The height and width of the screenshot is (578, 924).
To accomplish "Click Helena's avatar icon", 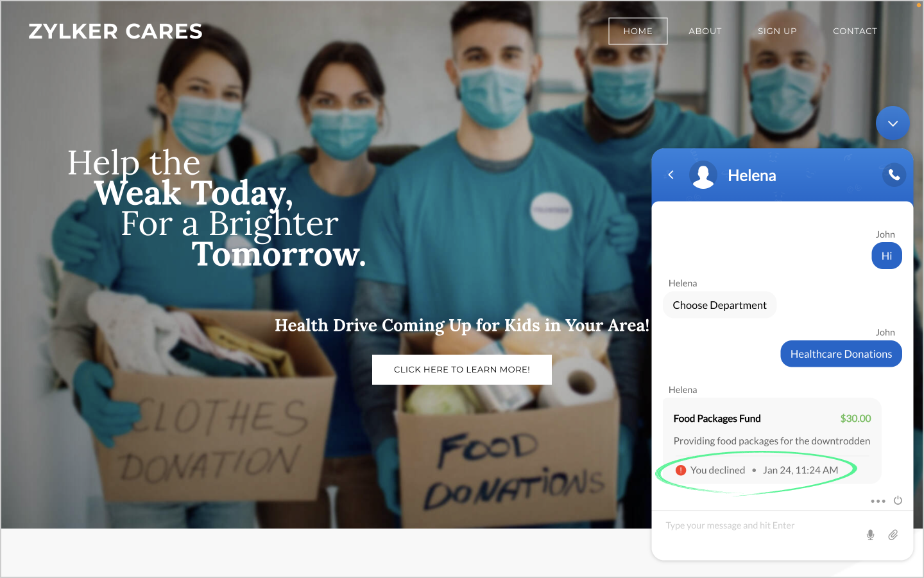I will click(703, 175).
